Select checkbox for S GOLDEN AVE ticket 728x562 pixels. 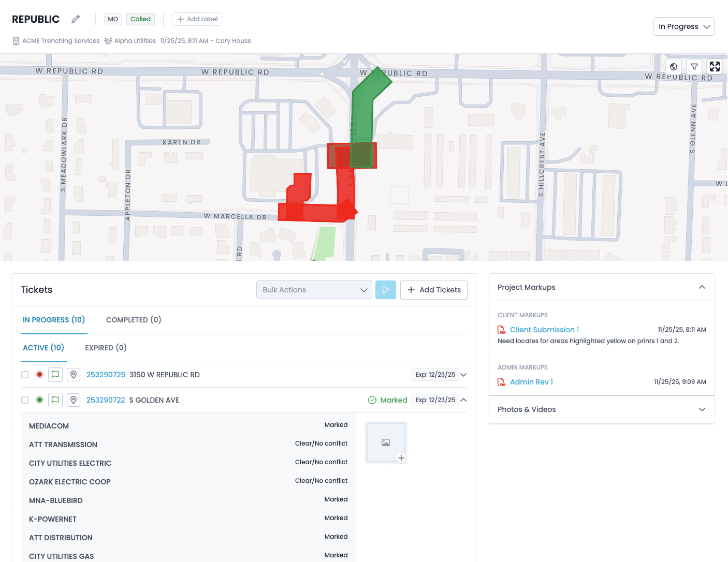coord(25,400)
